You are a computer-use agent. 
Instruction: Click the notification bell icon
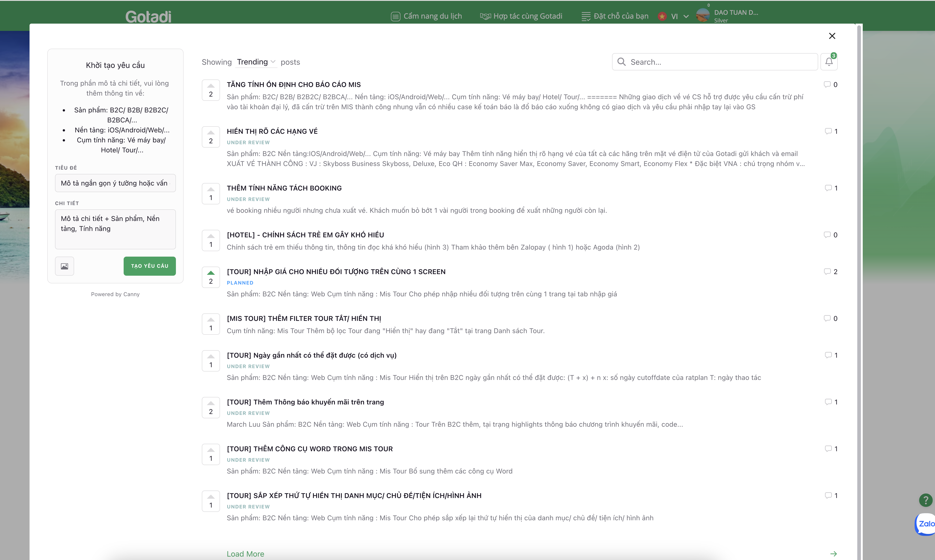point(828,62)
